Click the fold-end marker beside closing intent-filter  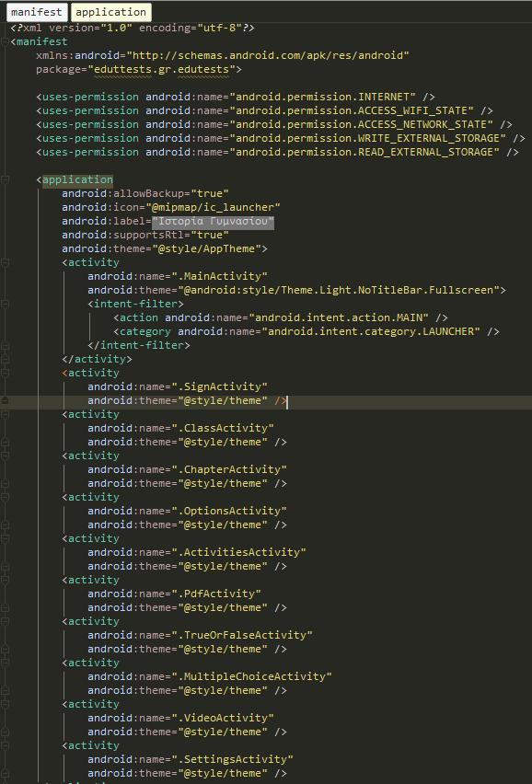(5, 345)
